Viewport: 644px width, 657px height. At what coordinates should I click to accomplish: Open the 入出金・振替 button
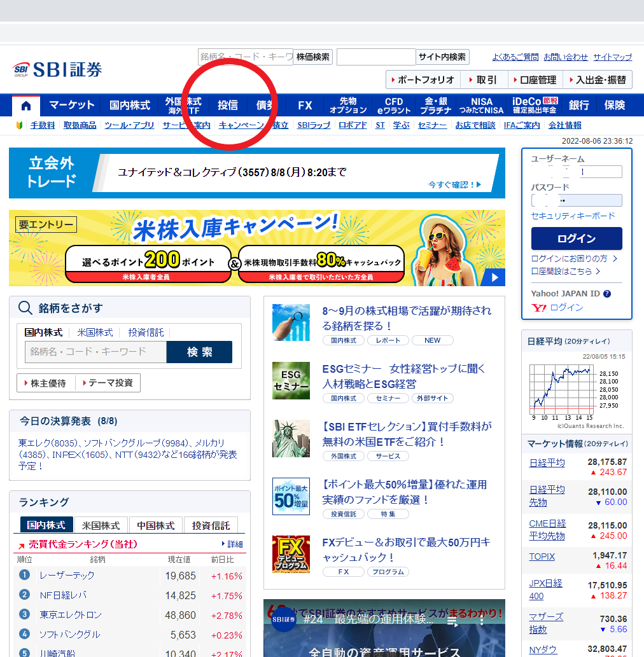coord(598,80)
